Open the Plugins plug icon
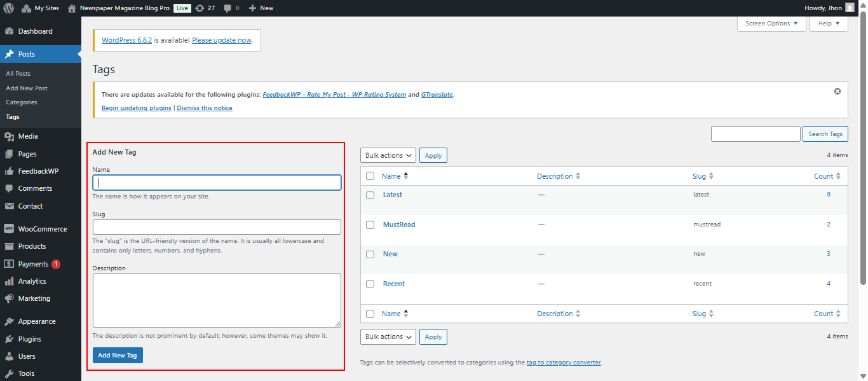The image size is (868, 381). pyautogui.click(x=10, y=339)
